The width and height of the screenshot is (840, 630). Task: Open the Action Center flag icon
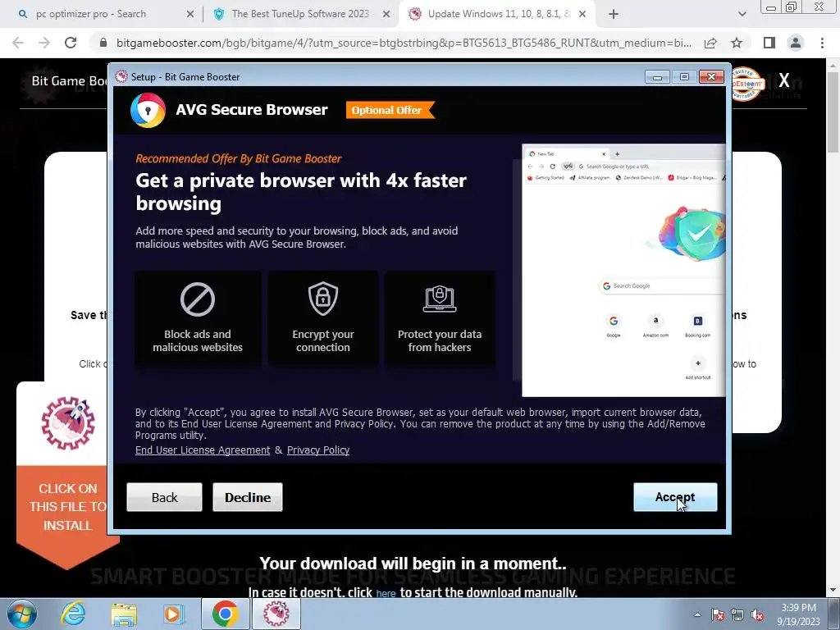718,614
